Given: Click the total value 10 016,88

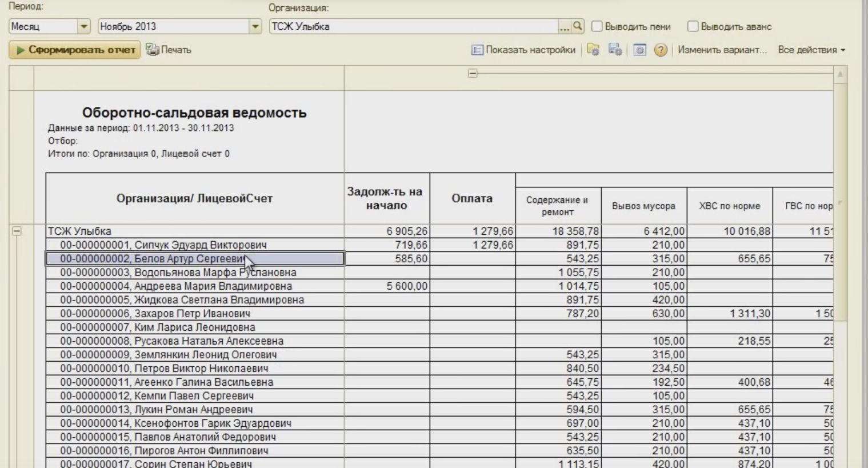Looking at the screenshot, I should pyautogui.click(x=747, y=231).
